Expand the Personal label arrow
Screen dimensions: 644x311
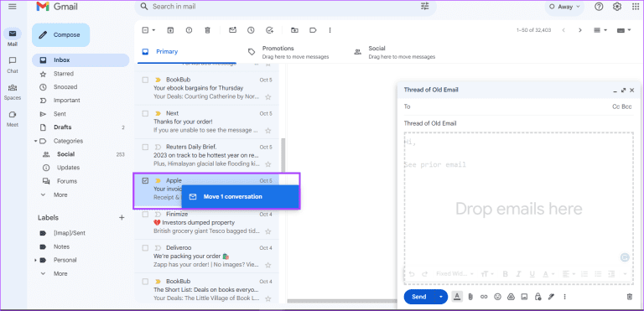click(x=35, y=260)
